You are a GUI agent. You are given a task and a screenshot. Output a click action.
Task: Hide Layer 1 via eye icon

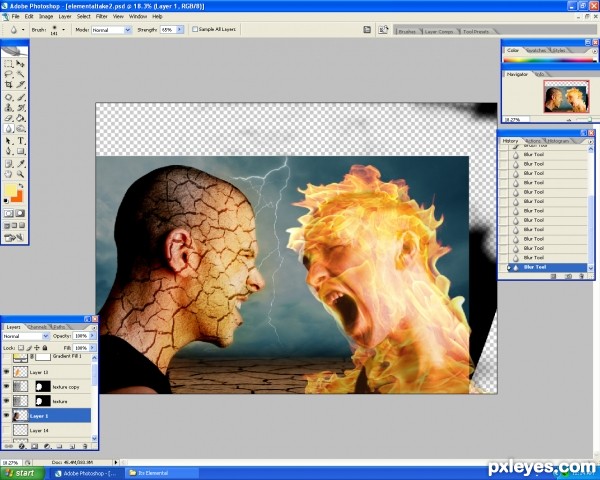coord(6,416)
